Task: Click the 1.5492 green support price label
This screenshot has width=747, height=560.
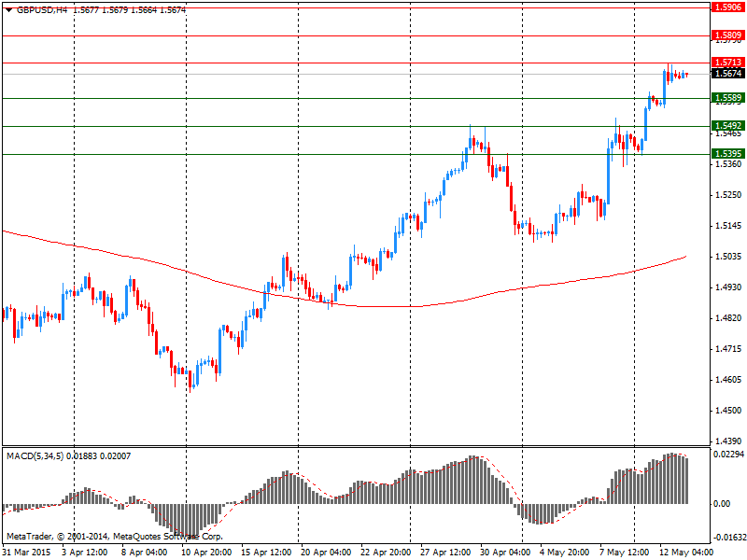Action: [727, 126]
